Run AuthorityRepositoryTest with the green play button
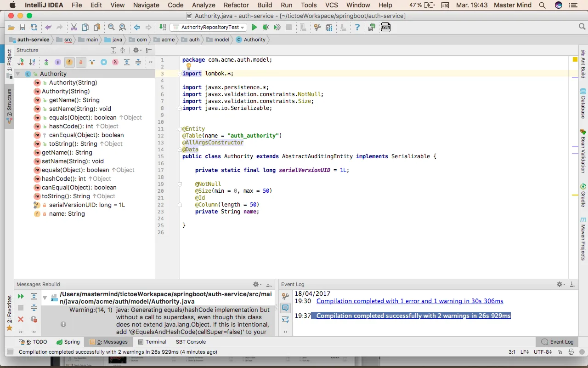This screenshot has height=368, width=588. (254, 28)
